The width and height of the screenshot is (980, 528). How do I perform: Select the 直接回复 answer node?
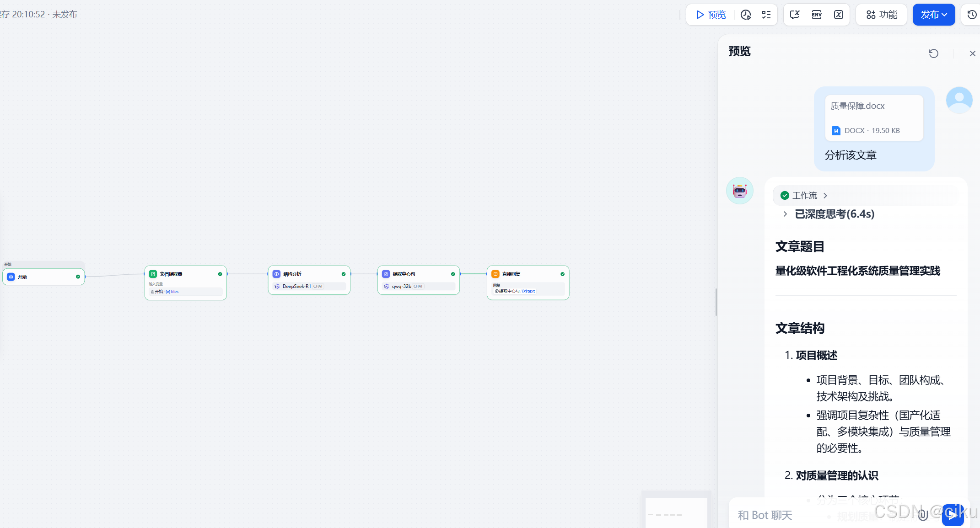pyautogui.click(x=528, y=282)
